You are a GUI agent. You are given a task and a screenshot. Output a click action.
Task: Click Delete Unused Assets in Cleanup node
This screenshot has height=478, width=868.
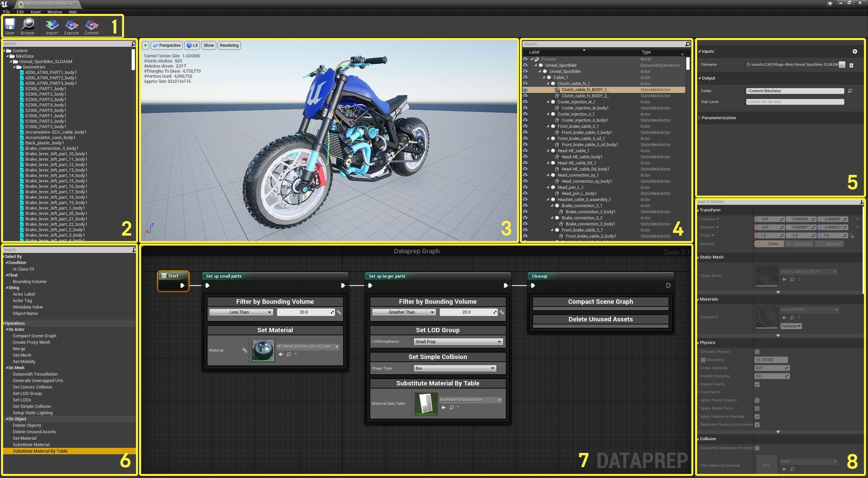click(x=600, y=319)
